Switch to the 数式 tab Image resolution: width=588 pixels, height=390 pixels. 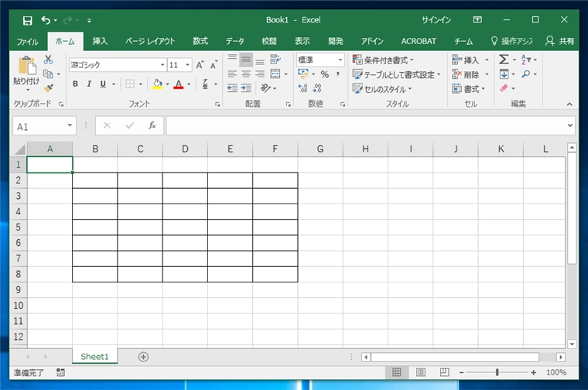pyautogui.click(x=200, y=41)
